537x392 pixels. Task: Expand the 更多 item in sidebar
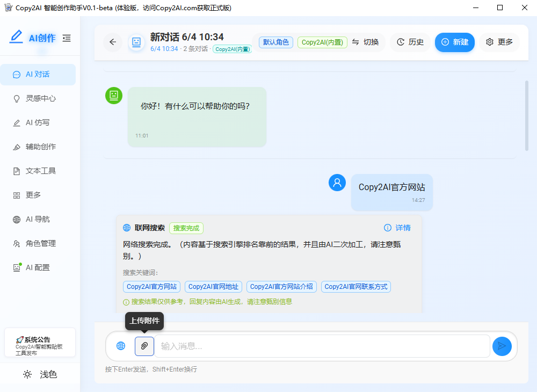tap(33, 195)
